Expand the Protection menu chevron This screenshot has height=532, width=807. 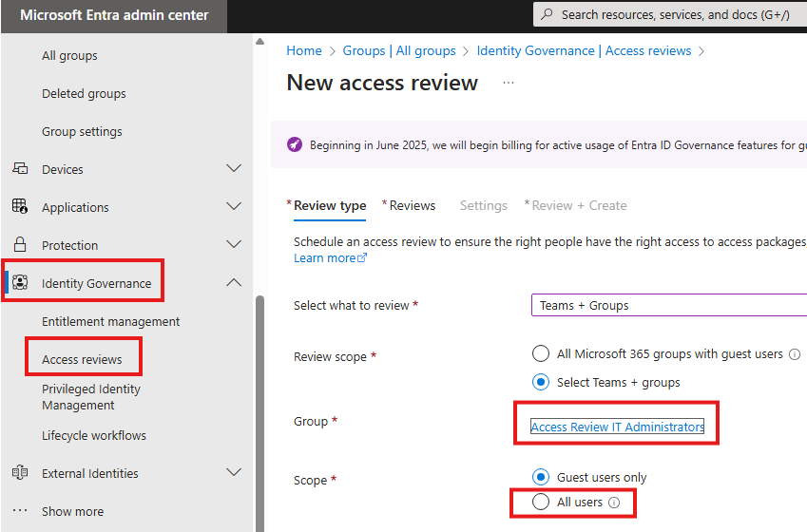coord(234,245)
